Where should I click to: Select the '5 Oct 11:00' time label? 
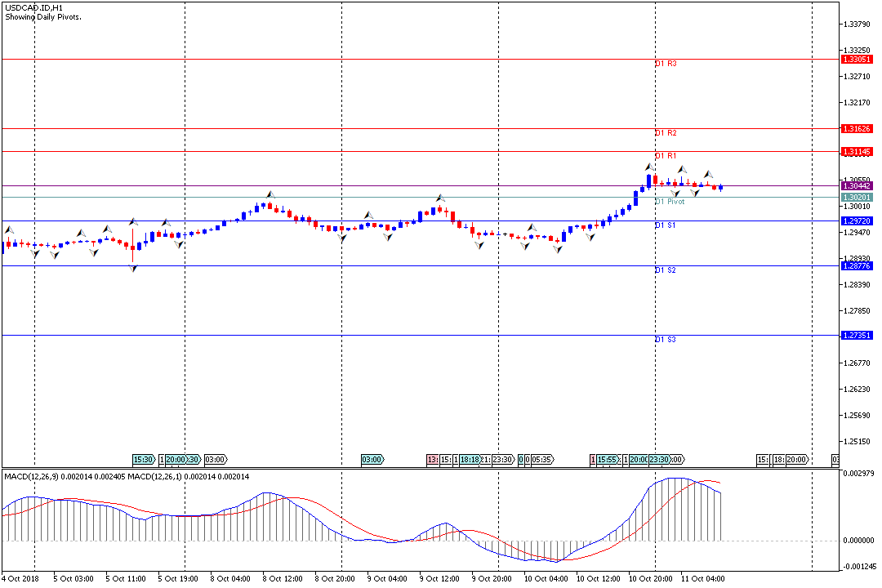click(x=126, y=578)
